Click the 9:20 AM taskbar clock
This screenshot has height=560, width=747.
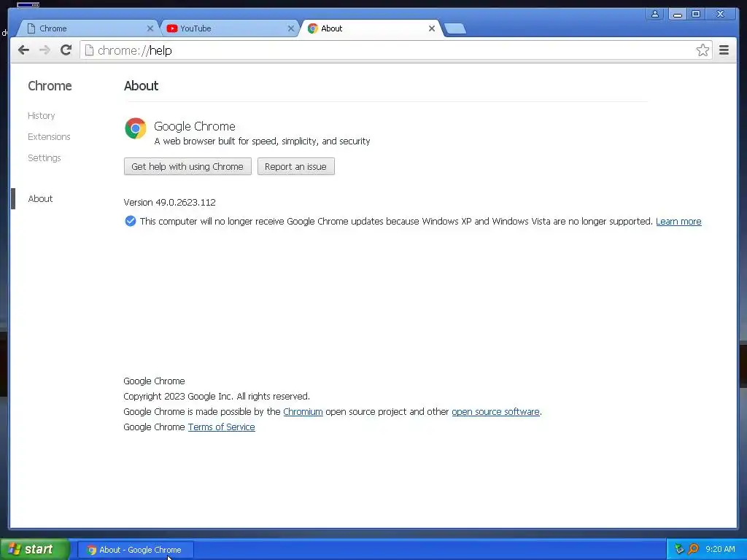[720, 549]
